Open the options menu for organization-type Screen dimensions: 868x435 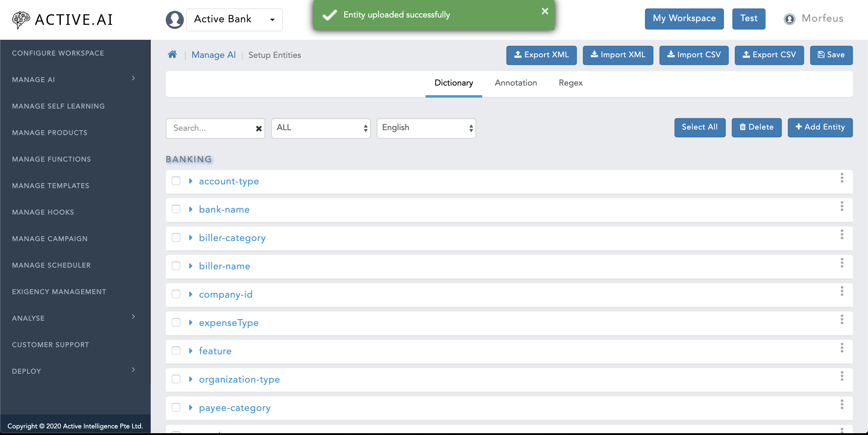click(x=842, y=376)
